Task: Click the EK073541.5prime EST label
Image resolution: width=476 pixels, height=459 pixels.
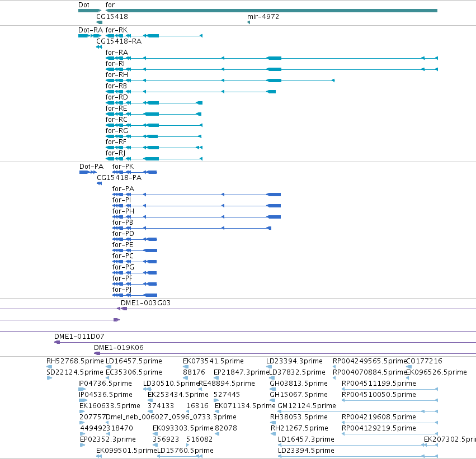Action: [213, 361]
